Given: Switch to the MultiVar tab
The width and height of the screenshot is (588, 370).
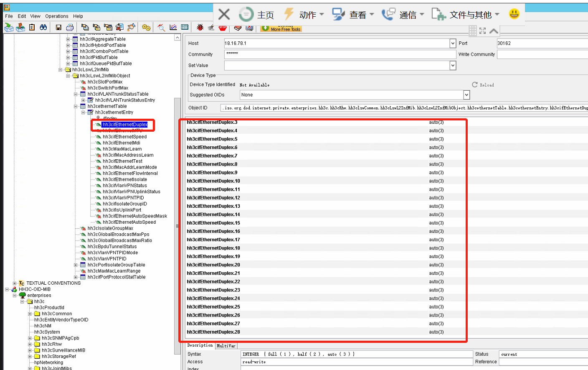Looking at the screenshot, I should click(x=226, y=346).
